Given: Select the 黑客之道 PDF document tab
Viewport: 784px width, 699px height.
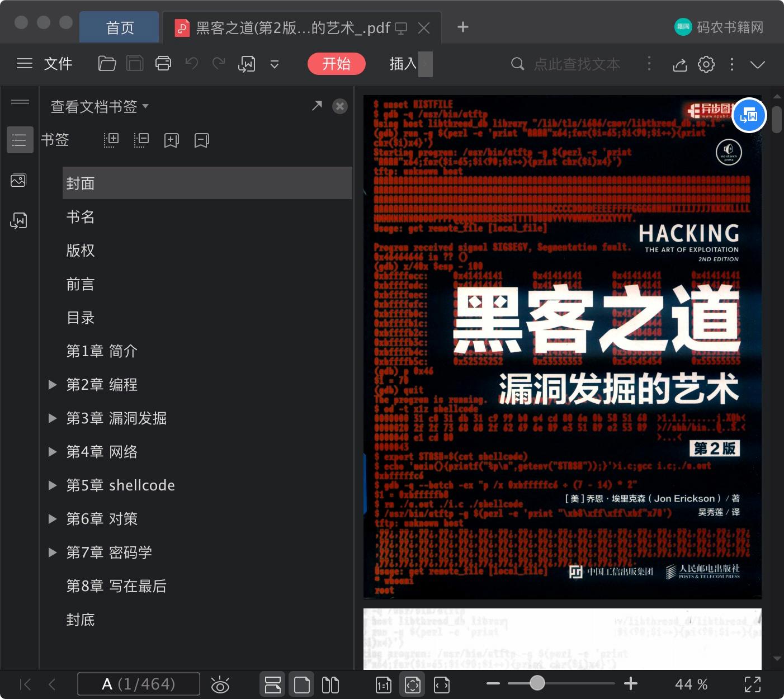Looking at the screenshot, I should pos(293,27).
